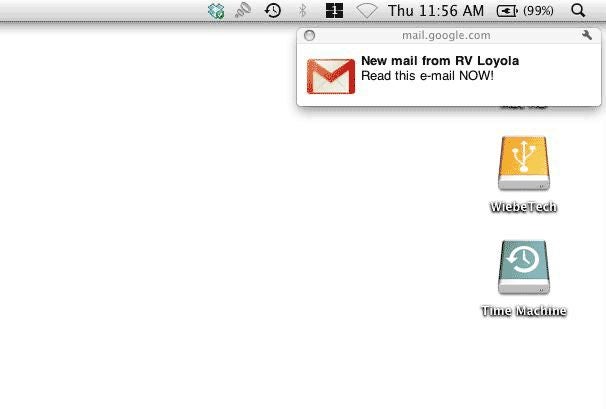The image size is (606, 409).
Task: Open the Spaces grid menu bar icon
Action: point(334,10)
